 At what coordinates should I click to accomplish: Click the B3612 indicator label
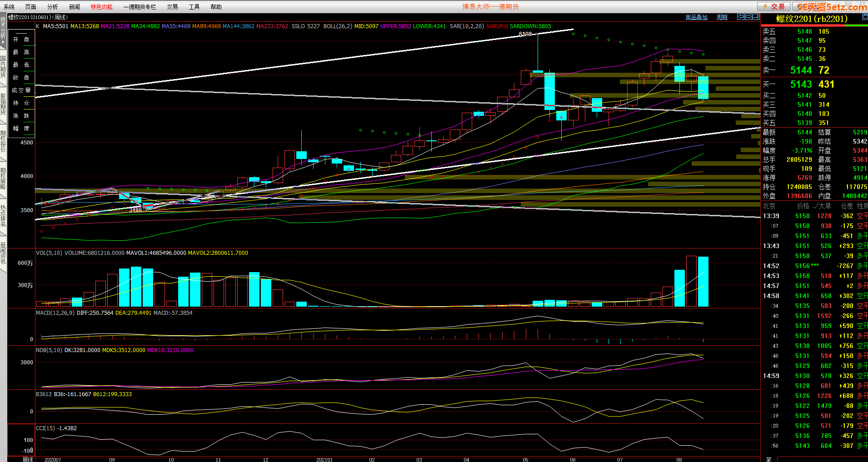pos(44,394)
